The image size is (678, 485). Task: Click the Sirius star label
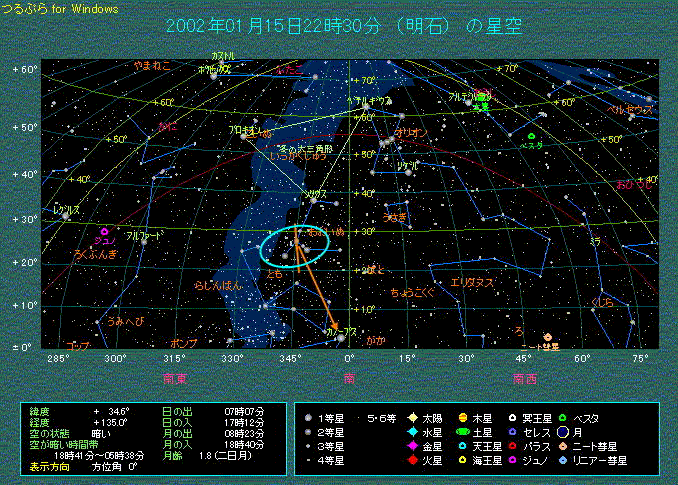click(316, 192)
